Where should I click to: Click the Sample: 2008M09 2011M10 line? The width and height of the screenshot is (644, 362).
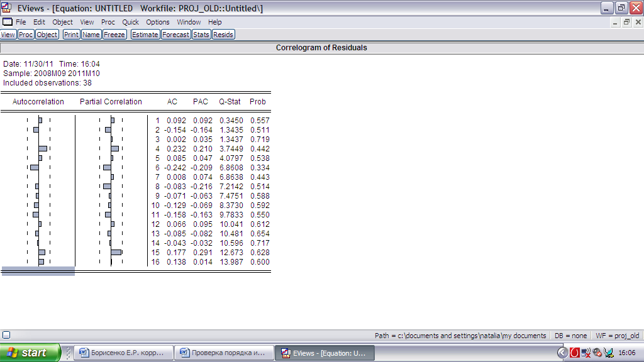click(x=52, y=74)
